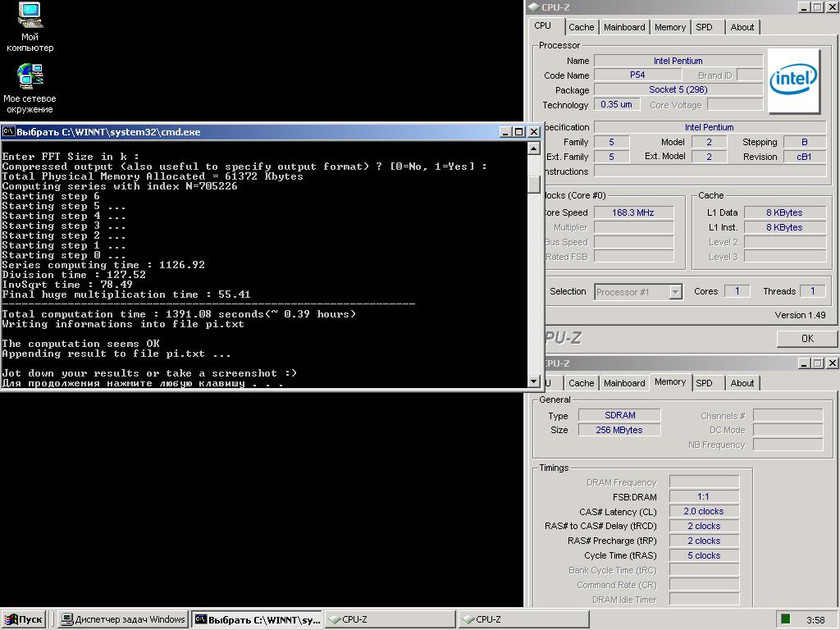
Task: Open Cache tab in lower CPU-Z window
Action: [582, 383]
